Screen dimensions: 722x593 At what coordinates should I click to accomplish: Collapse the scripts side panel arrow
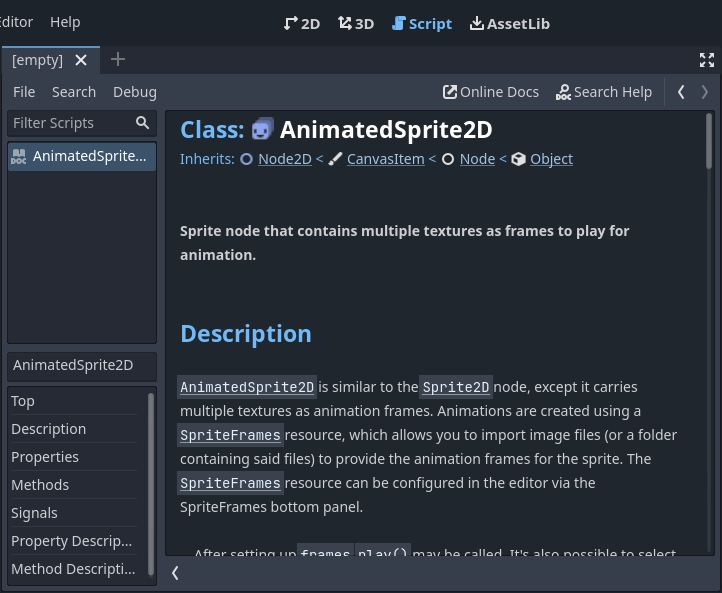click(x=175, y=572)
